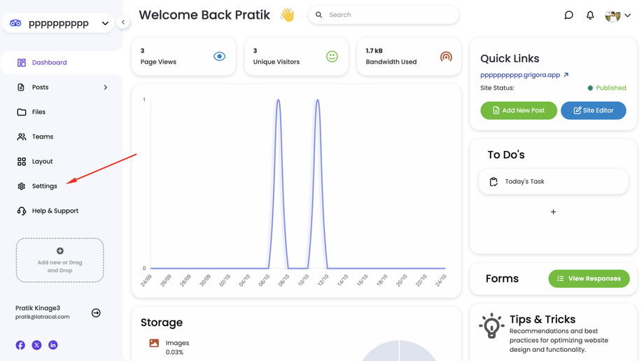Add a new To Do with plus

(553, 211)
